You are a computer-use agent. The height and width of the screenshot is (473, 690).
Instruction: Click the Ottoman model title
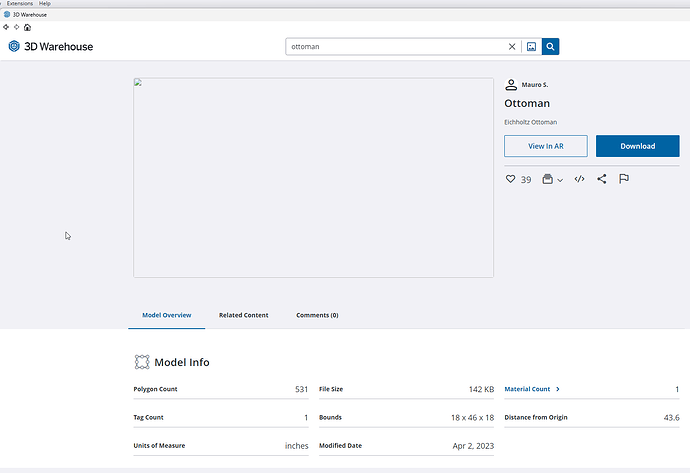coord(527,103)
